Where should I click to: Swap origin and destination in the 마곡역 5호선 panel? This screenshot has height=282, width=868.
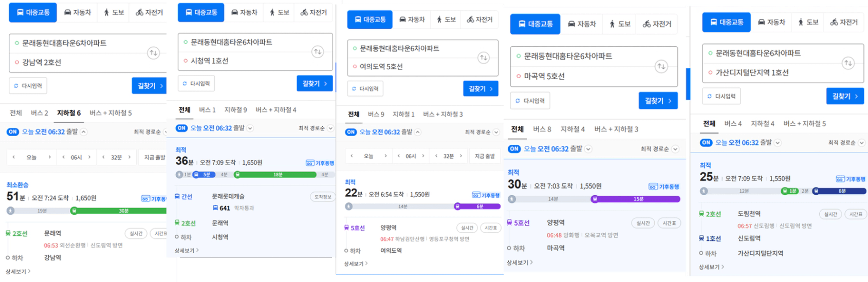[661, 66]
